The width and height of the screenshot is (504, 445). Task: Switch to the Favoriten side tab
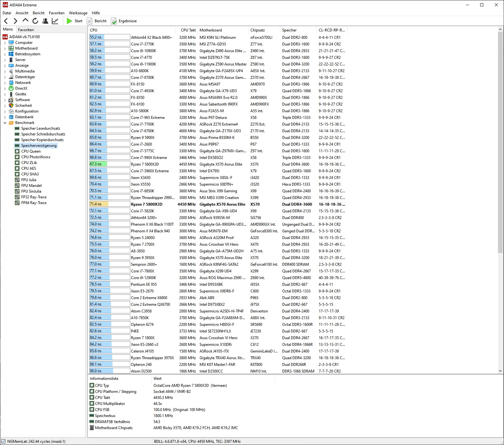tap(26, 30)
